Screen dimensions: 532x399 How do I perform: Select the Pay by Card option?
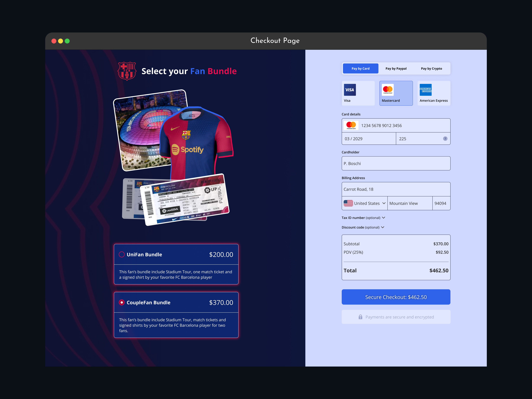click(361, 68)
